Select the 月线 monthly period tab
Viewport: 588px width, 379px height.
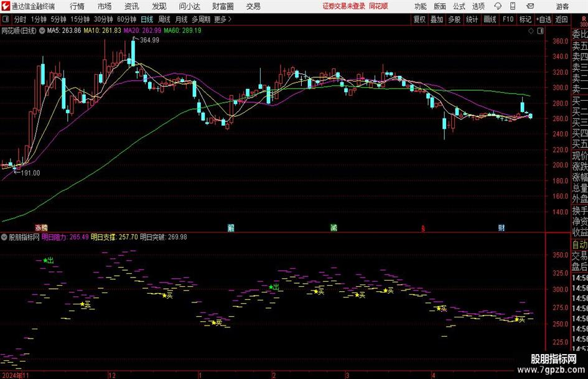[x=181, y=19]
